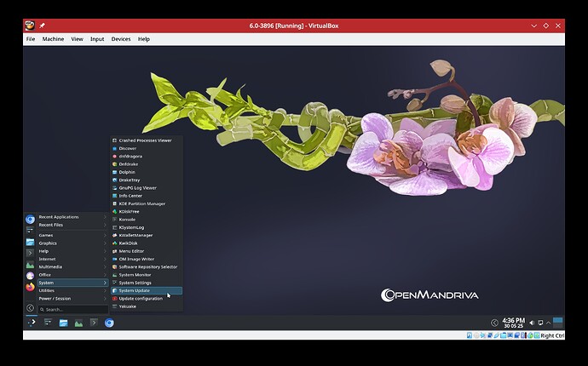Open the VirtualBox Devices menu
The image size is (588, 366).
pos(121,39)
